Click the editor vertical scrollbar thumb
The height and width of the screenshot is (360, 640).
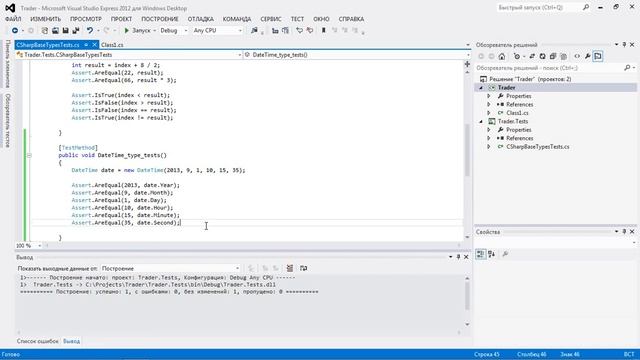[x=467, y=149]
